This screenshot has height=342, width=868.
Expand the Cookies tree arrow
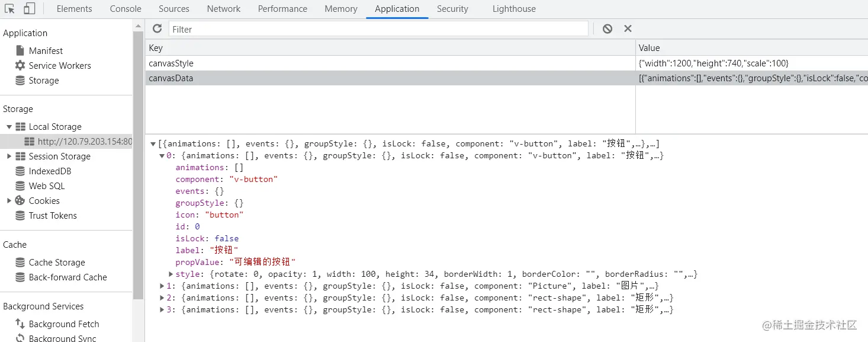pos(9,201)
